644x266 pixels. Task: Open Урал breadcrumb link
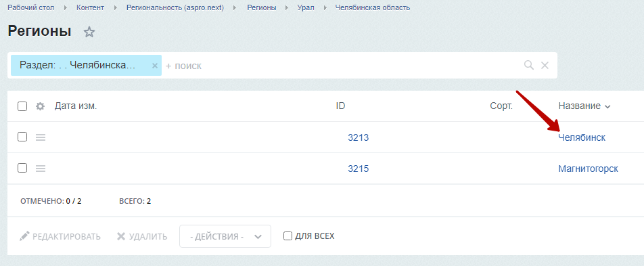(306, 7)
